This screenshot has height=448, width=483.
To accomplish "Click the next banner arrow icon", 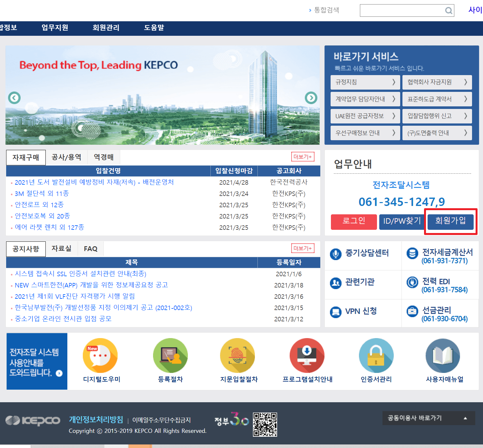I will click(x=311, y=98).
